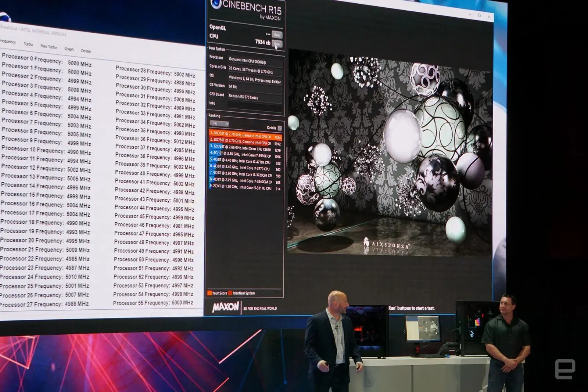Click the Processor 55 Frequency row

[x=153, y=303]
